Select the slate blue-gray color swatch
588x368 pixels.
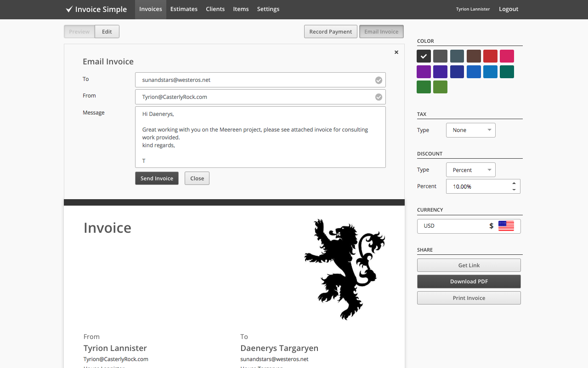(x=457, y=56)
